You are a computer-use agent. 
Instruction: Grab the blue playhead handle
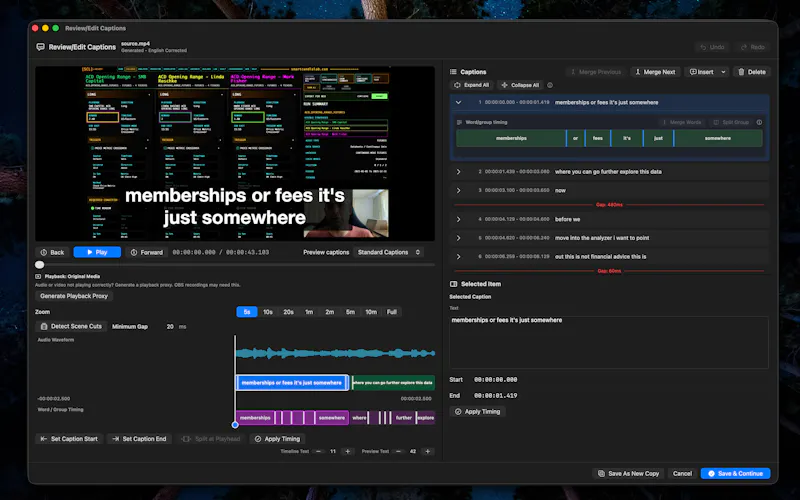[x=235, y=424]
